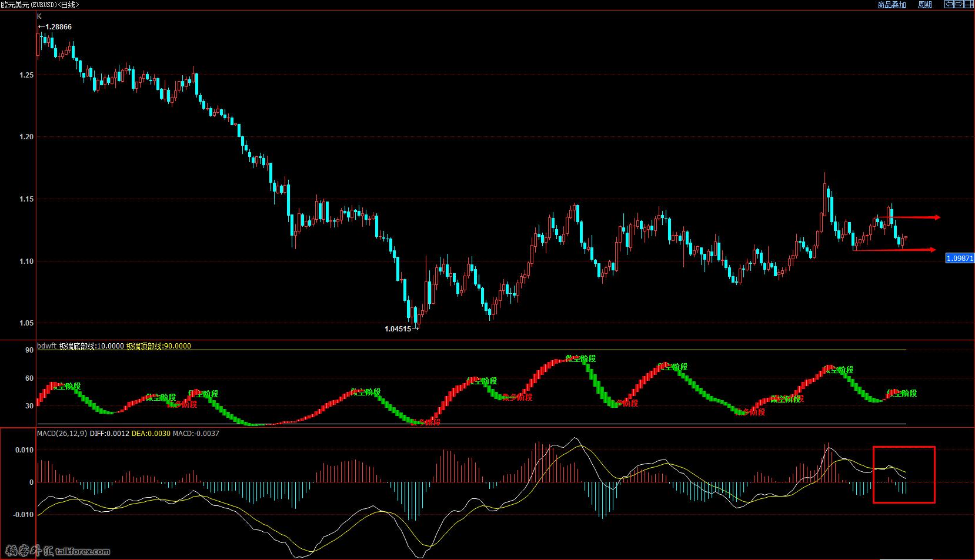
Task: Click the current price tag 1.09871
Action: click(960, 258)
